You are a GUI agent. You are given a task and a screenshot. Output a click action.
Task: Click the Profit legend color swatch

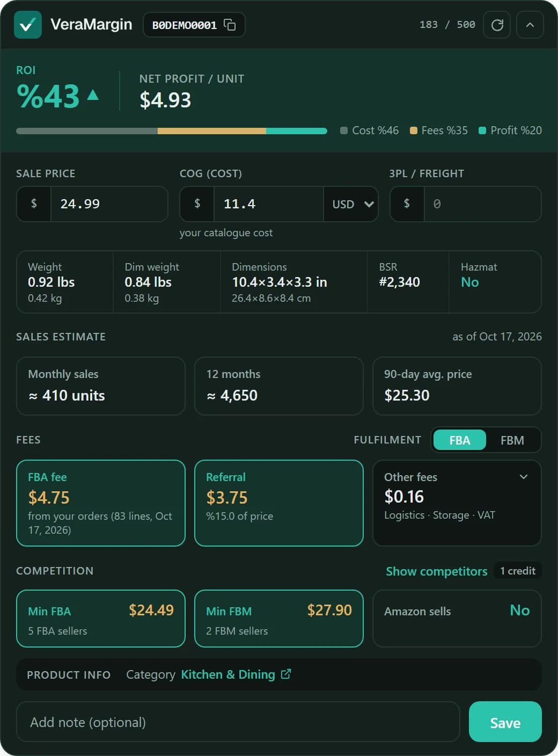[x=482, y=130]
